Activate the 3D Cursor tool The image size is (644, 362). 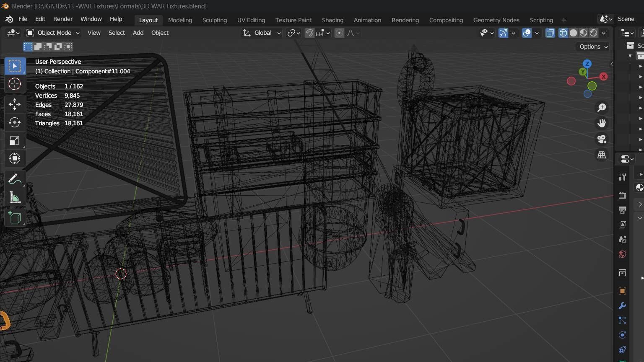(15, 84)
